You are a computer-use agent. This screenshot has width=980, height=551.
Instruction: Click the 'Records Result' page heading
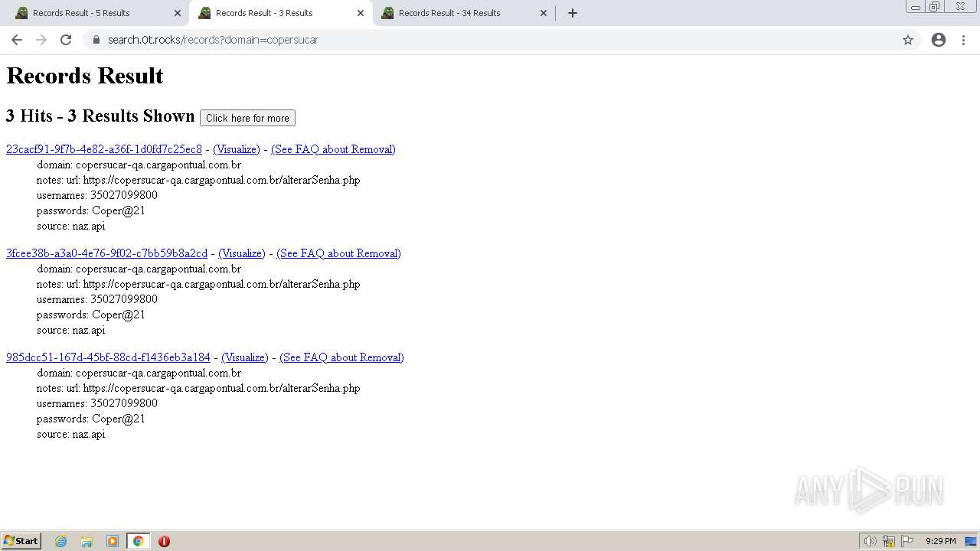(85, 76)
